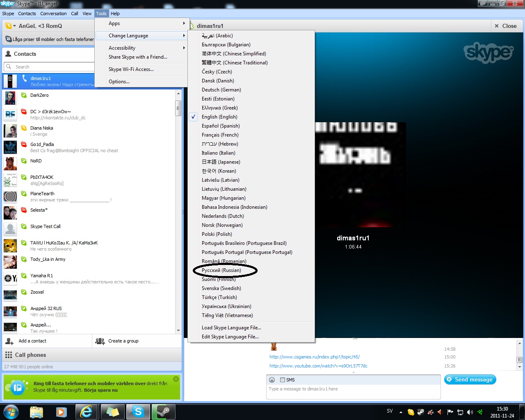Open csgames.ru topic link
This screenshot has height=420, width=525.
tap(315, 357)
